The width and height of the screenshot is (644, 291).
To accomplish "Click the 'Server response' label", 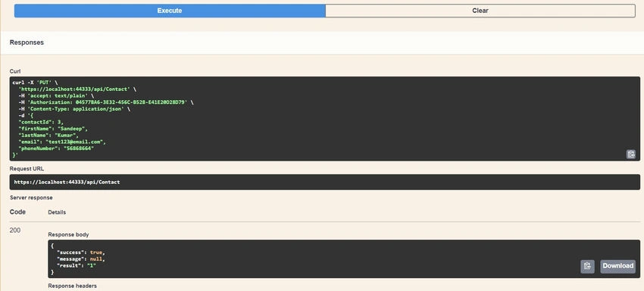I will click(x=31, y=197).
